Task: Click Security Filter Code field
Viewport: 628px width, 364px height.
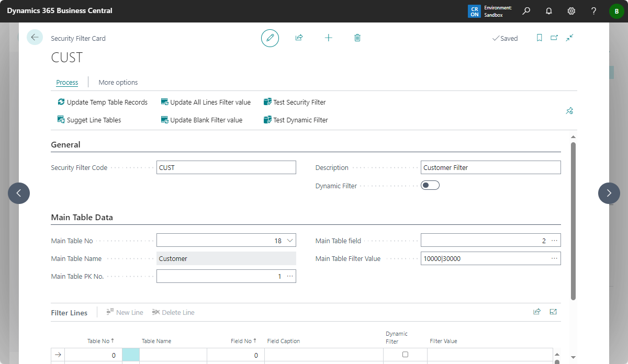Action: 226,167
